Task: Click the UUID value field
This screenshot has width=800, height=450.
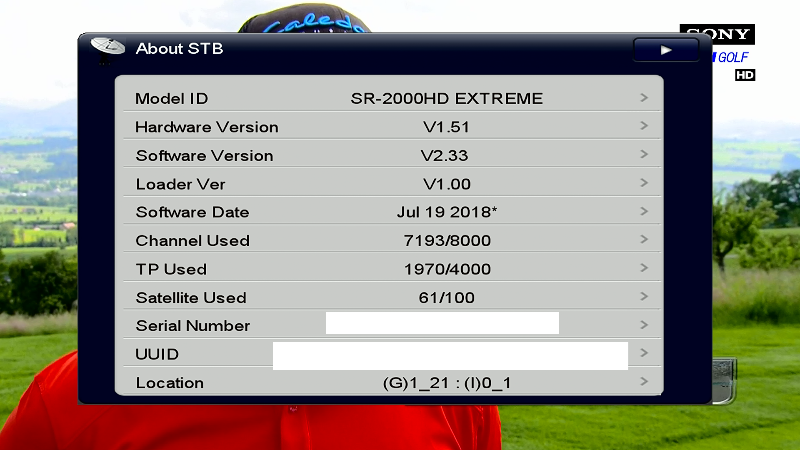Action: 450,356
